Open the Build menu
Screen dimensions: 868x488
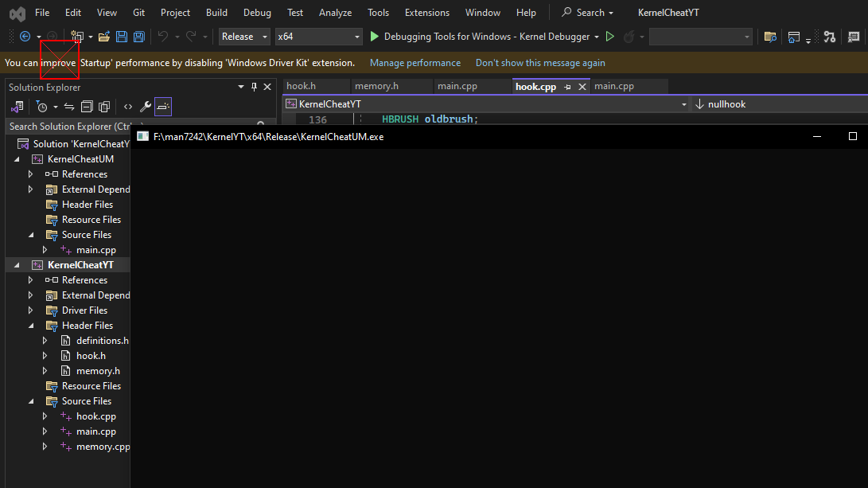click(x=216, y=13)
